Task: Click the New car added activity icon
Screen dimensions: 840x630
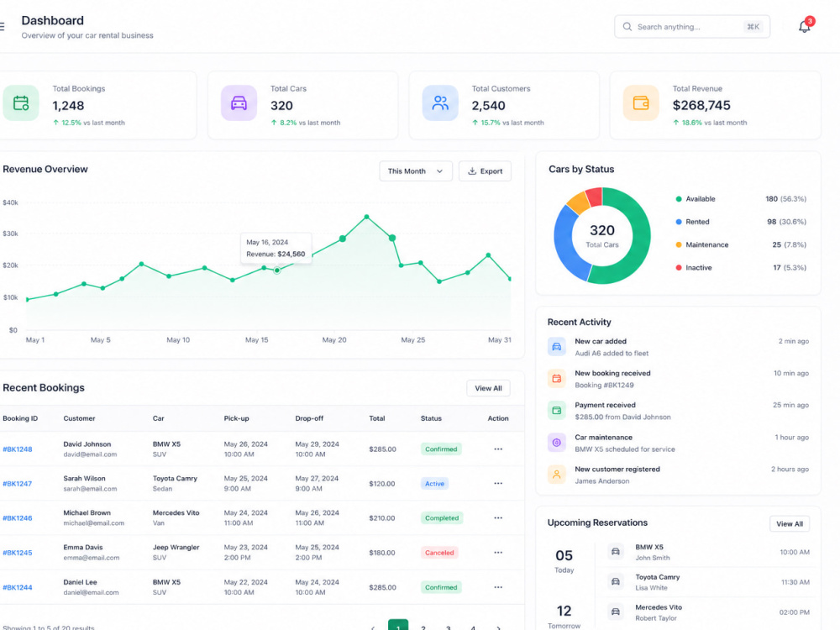Action: pos(557,347)
